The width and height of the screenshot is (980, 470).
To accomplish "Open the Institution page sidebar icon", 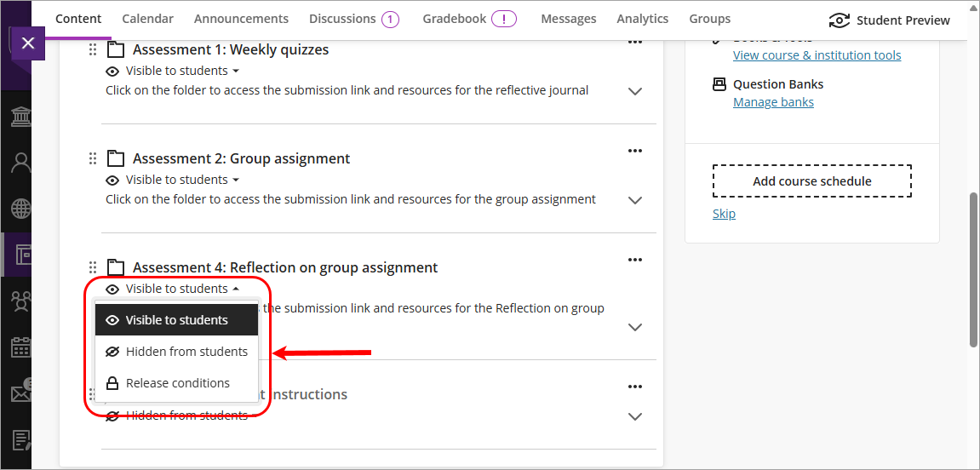I will [x=20, y=117].
